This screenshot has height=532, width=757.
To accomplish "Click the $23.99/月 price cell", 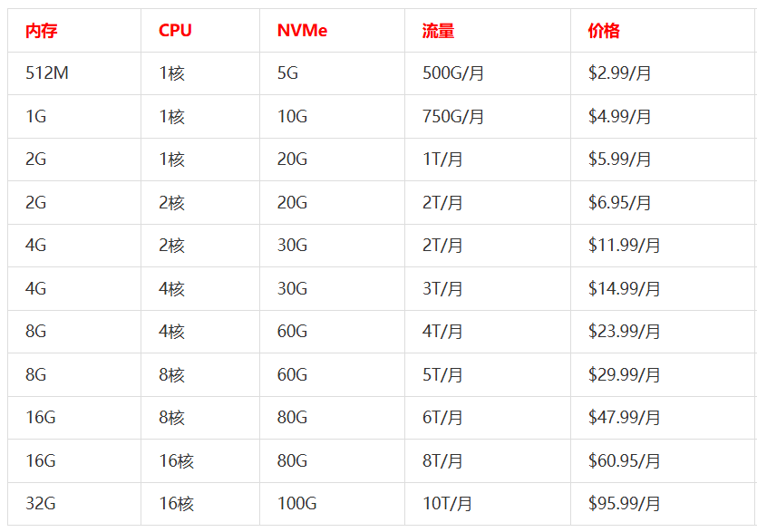I will tap(624, 332).
